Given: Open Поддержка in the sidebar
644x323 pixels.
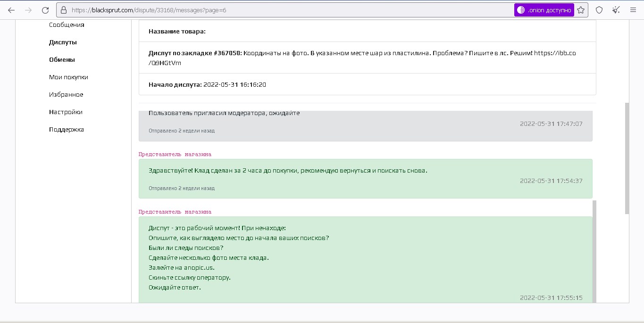Looking at the screenshot, I should 67,130.
